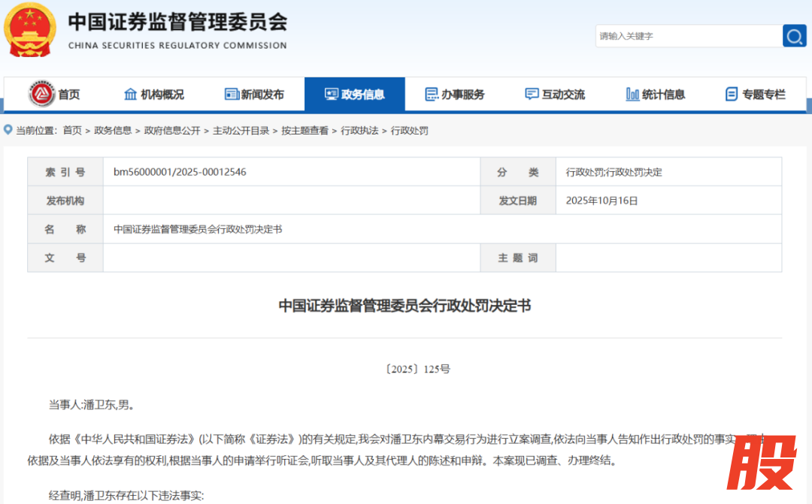The height and width of the screenshot is (504, 812).
Task: Click the 互动交流 chat bubble icon
Action: pos(532,94)
